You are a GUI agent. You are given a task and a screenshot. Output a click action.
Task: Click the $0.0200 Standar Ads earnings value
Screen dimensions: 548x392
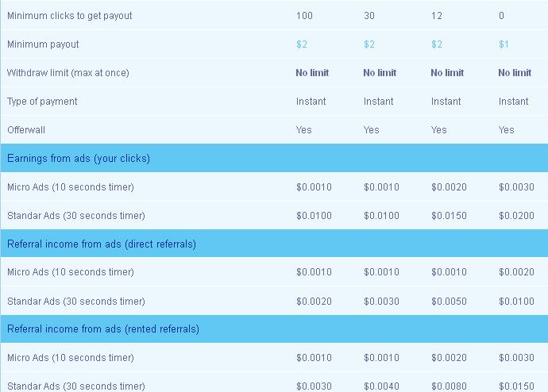[516, 215]
